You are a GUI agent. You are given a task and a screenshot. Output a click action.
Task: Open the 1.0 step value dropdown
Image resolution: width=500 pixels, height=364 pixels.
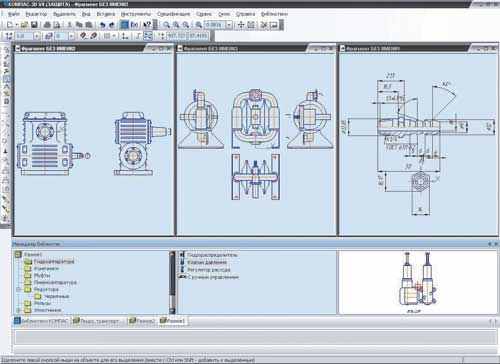coord(37,36)
